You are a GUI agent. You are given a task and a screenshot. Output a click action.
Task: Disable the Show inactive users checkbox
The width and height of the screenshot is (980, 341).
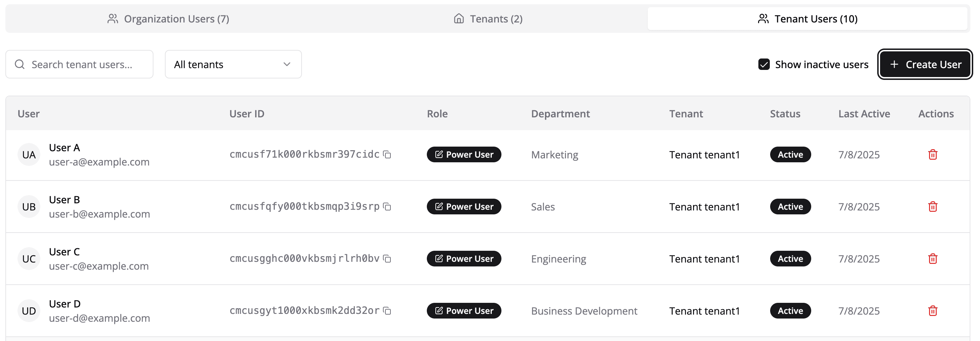tap(764, 64)
